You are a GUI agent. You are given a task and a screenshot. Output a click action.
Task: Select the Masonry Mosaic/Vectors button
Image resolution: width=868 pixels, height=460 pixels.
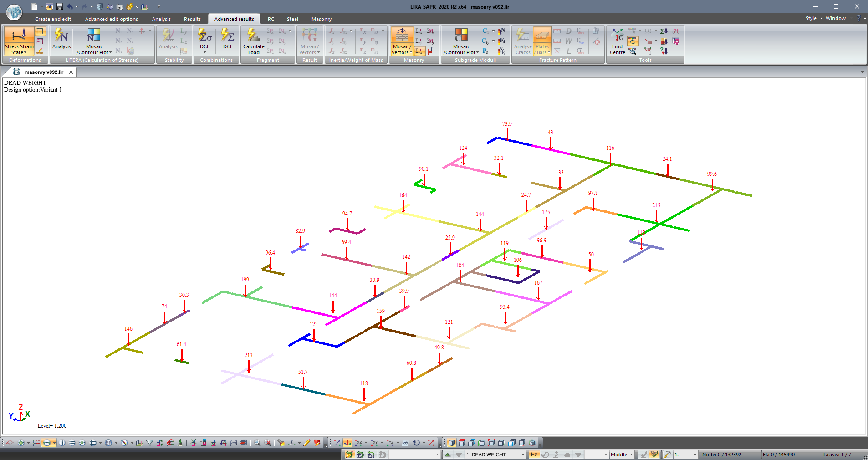coord(401,41)
